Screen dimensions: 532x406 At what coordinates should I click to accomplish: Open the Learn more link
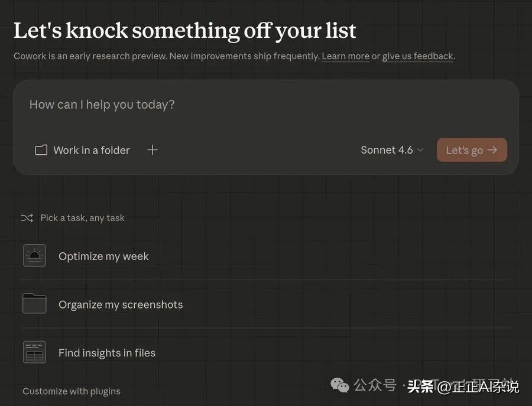click(346, 56)
